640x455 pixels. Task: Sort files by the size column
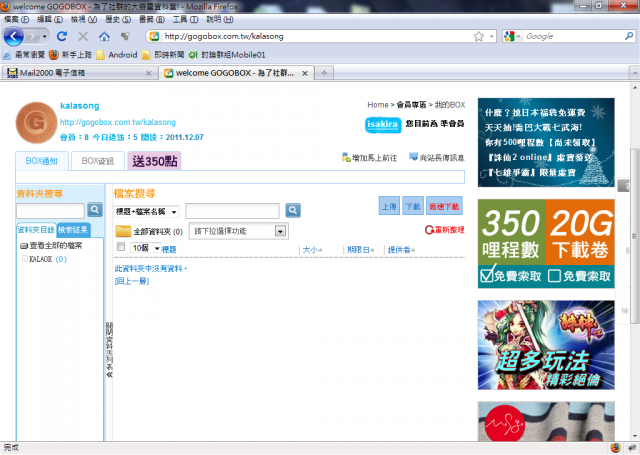[312, 250]
